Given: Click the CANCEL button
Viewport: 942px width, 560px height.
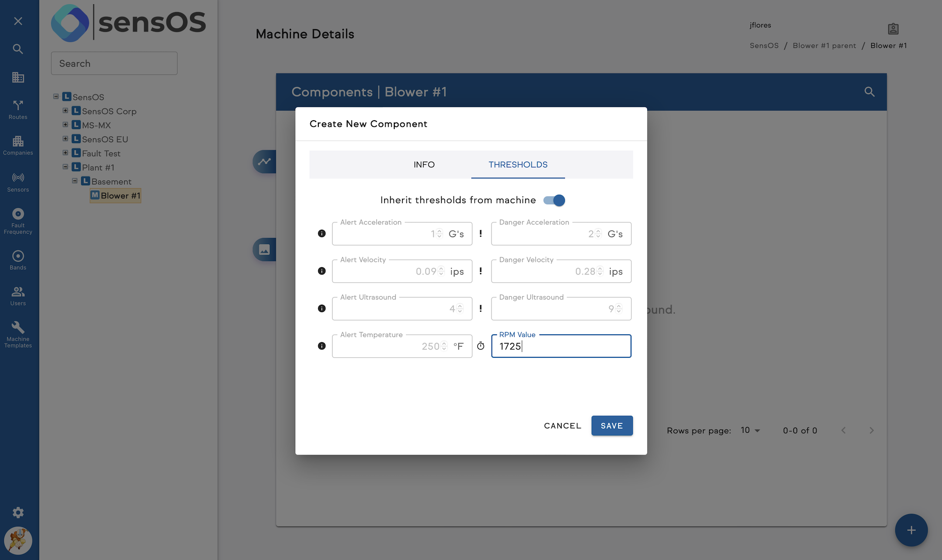Looking at the screenshot, I should [563, 426].
